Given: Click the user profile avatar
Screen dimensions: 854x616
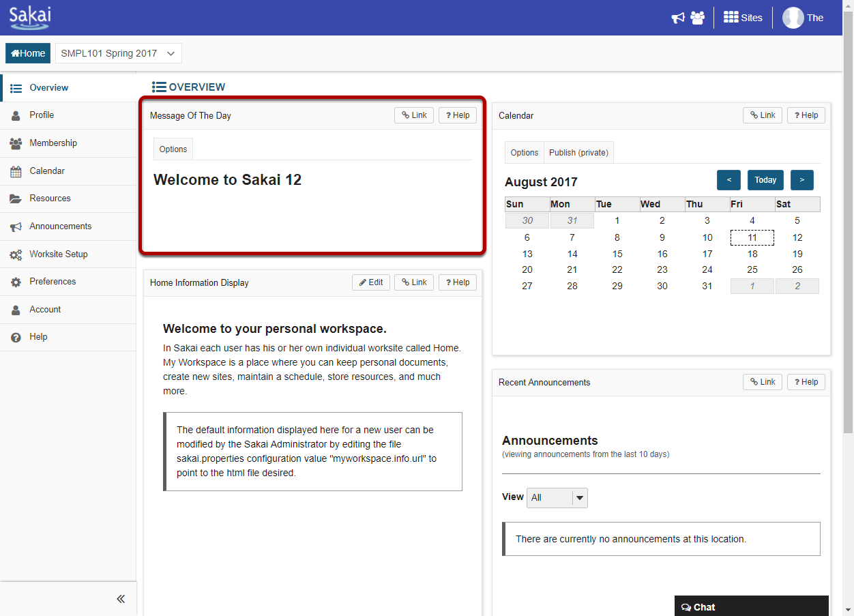Looking at the screenshot, I should click(x=793, y=18).
